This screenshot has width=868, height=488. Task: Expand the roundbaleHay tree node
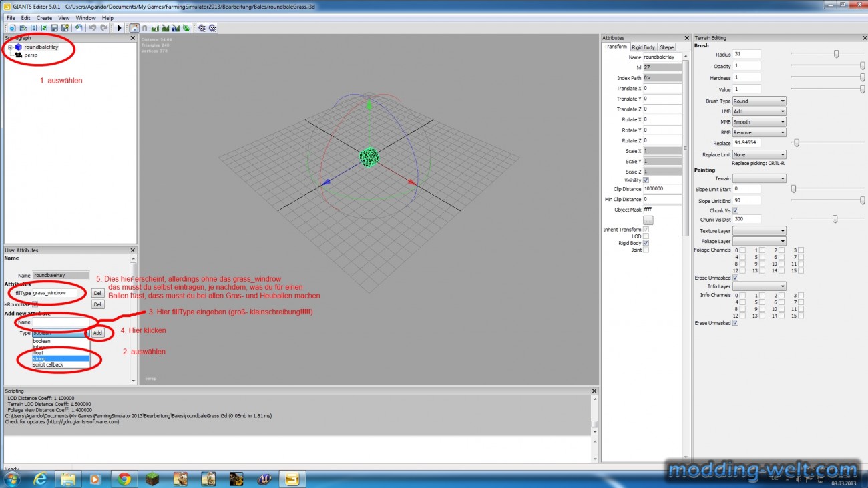click(x=10, y=47)
